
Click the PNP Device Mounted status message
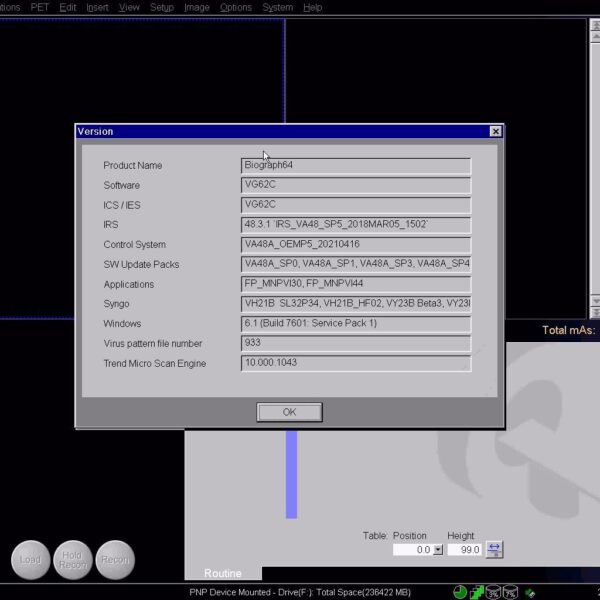[300, 592]
